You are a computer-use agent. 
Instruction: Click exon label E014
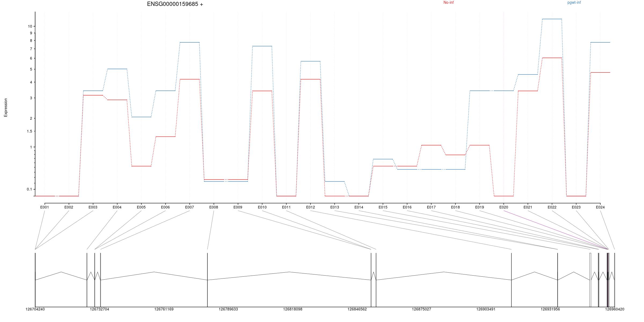[359, 207]
